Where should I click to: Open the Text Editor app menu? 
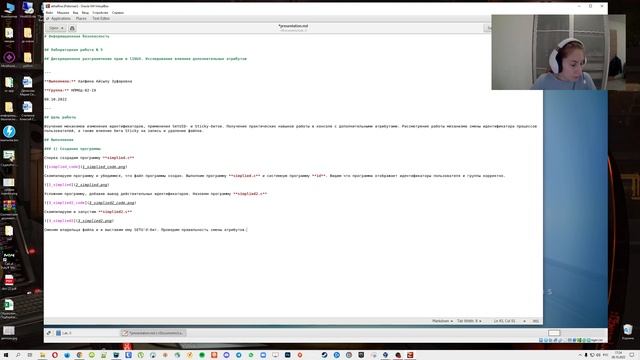[x=101, y=18]
